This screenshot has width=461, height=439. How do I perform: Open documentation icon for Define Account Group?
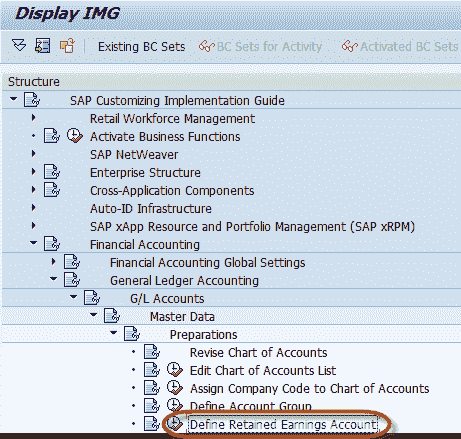[x=152, y=406]
